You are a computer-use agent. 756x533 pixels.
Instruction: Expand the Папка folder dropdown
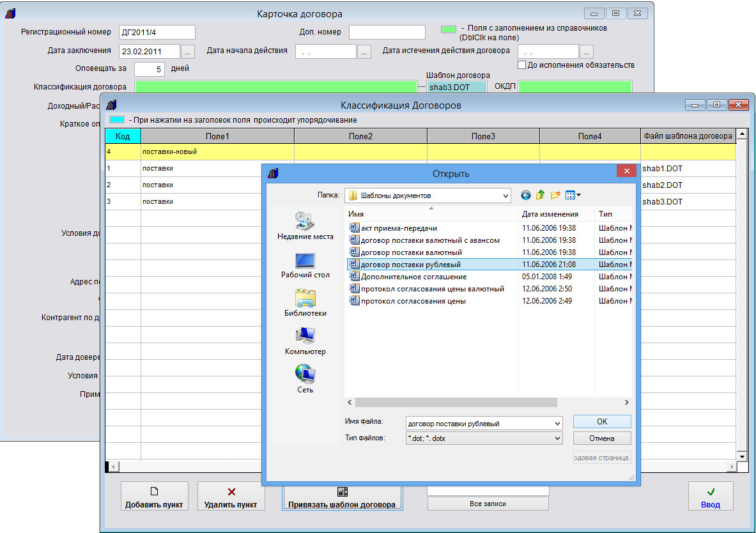click(x=505, y=196)
